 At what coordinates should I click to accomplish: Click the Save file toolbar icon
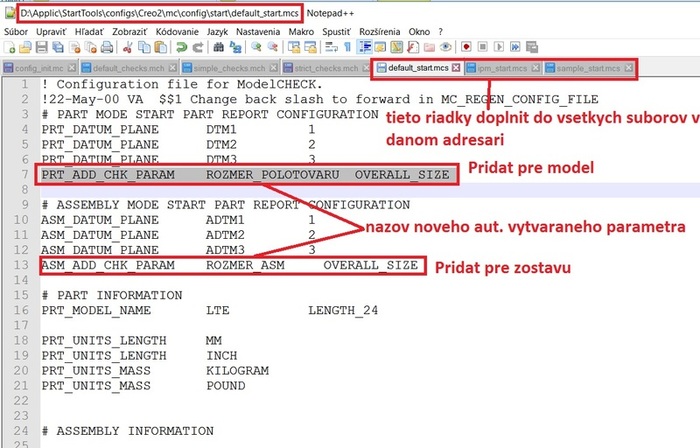(x=43, y=48)
